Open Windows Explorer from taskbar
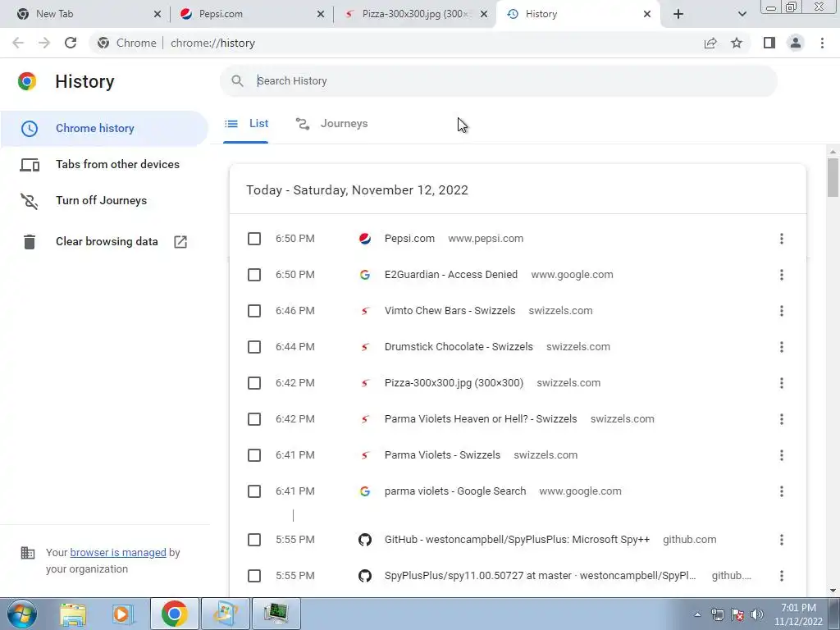The width and height of the screenshot is (840, 630). click(73, 614)
